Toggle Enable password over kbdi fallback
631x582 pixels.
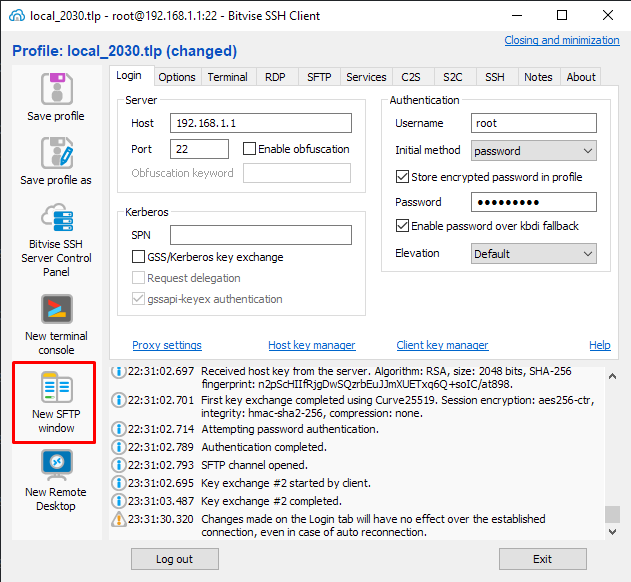pyautogui.click(x=402, y=226)
